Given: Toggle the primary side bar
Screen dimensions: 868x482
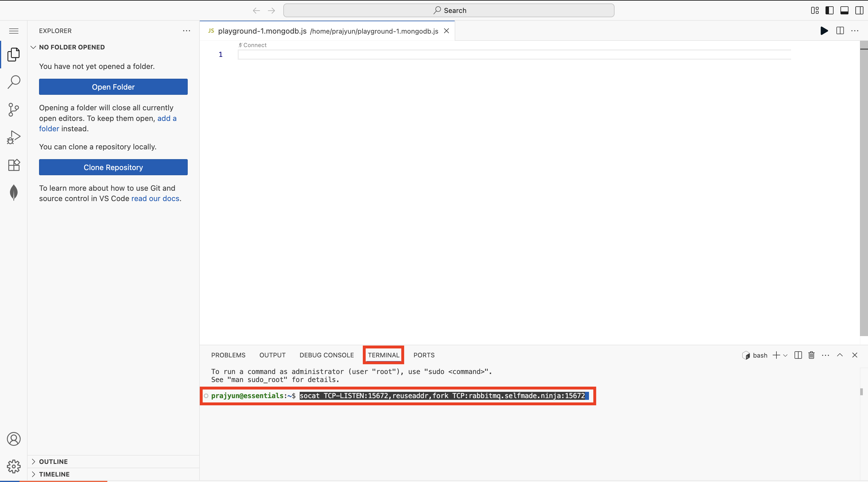Looking at the screenshot, I should [x=829, y=10].
